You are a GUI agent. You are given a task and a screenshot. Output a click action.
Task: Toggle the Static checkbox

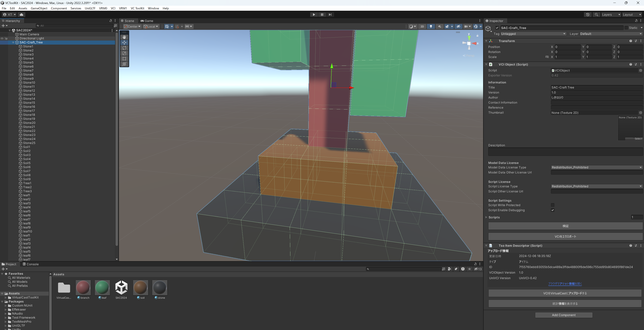(626, 28)
